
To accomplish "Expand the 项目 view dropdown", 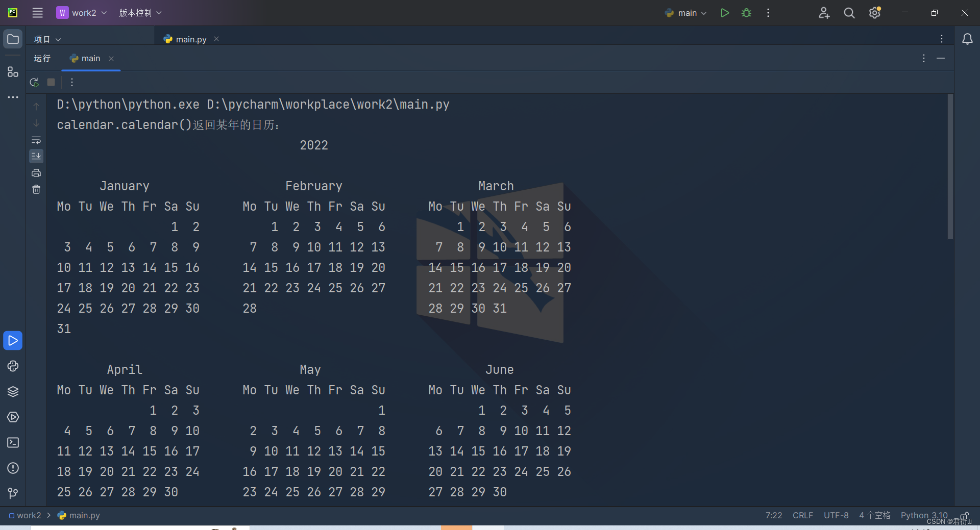I will 47,39.
